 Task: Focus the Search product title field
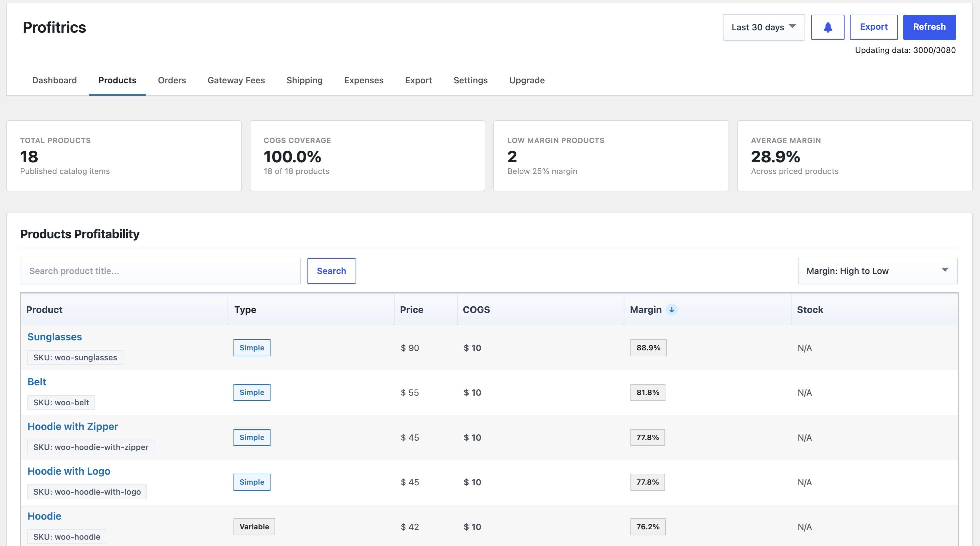click(160, 271)
